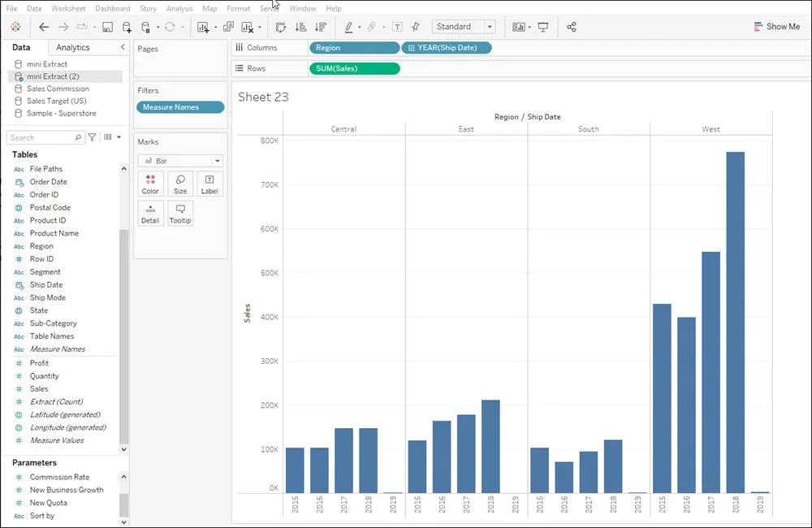Open the Size mark card
The image size is (812, 528).
coord(180,184)
